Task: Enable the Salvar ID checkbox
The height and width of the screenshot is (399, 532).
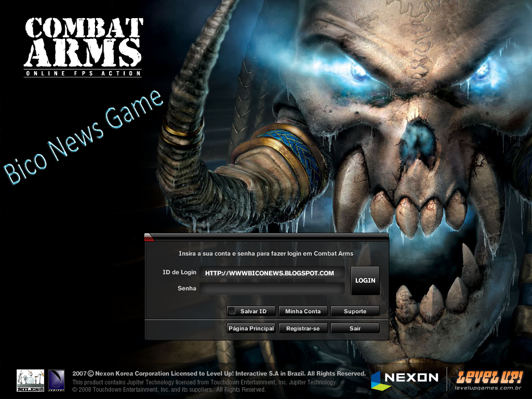Action: pyautogui.click(x=232, y=311)
